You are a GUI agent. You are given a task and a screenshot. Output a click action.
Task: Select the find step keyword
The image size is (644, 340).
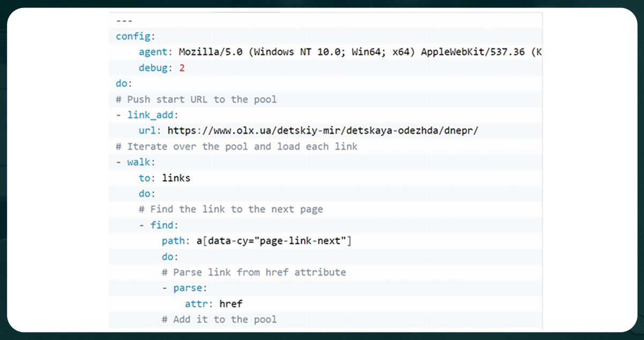pos(163,225)
